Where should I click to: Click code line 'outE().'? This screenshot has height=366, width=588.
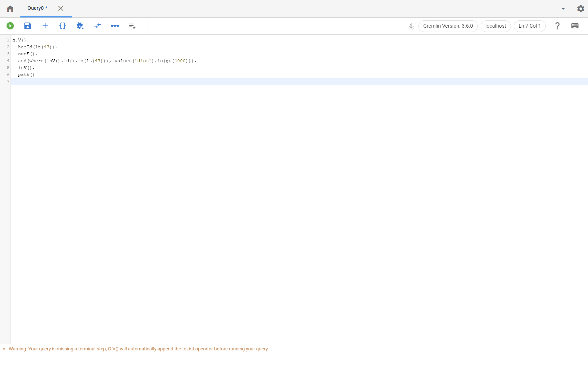pos(28,54)
